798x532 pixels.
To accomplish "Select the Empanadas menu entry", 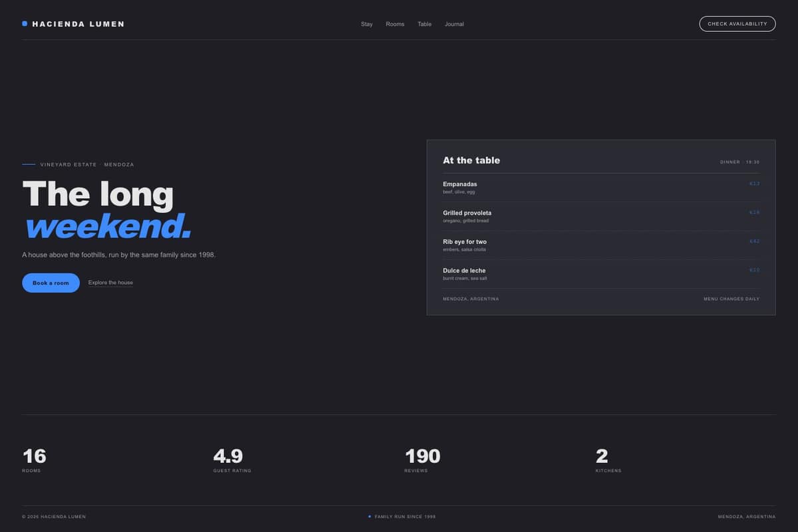I will click(x=601, y=188).
